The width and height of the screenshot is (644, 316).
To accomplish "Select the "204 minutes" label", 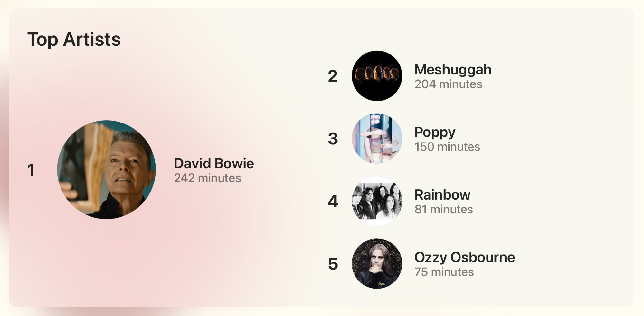I will [448, 84].
